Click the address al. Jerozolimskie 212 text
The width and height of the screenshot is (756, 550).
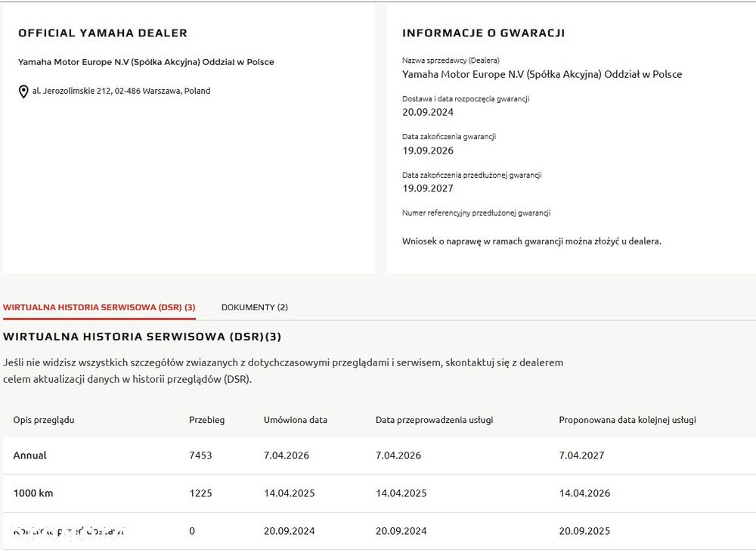tap(122, 91)
